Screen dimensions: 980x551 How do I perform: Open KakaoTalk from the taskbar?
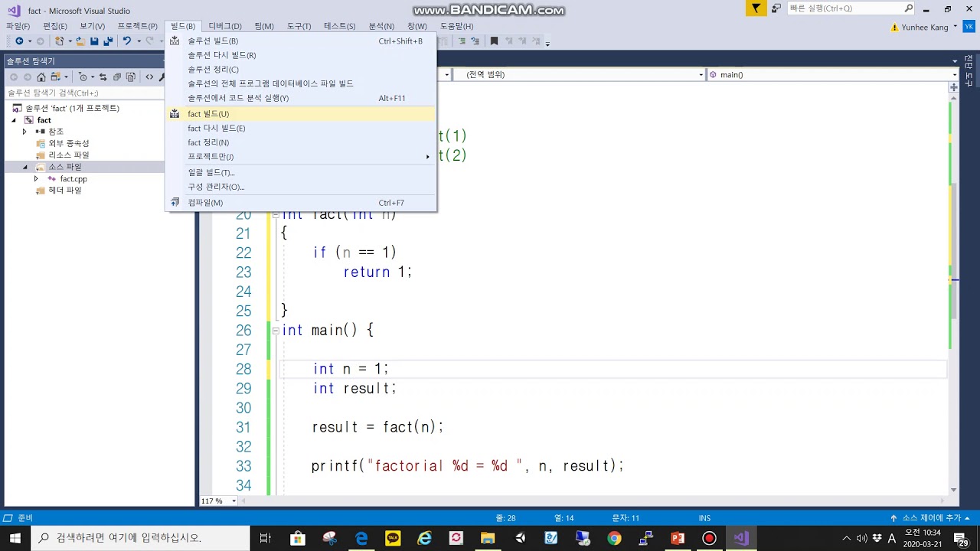tap(393, 538)
